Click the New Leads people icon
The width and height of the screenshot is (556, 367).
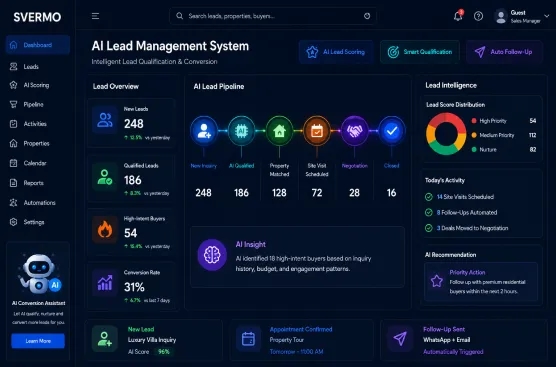[105, 120]
